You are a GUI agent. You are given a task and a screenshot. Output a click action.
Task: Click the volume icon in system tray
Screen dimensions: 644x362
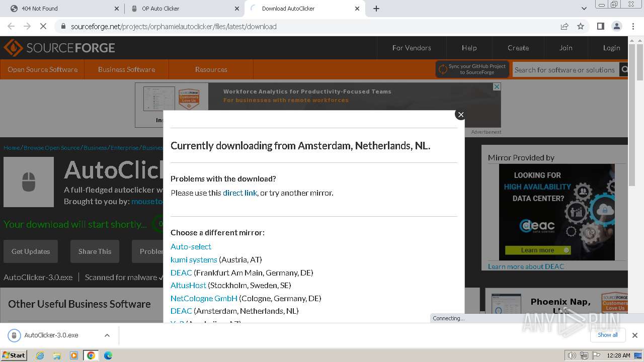coord(572,355)
